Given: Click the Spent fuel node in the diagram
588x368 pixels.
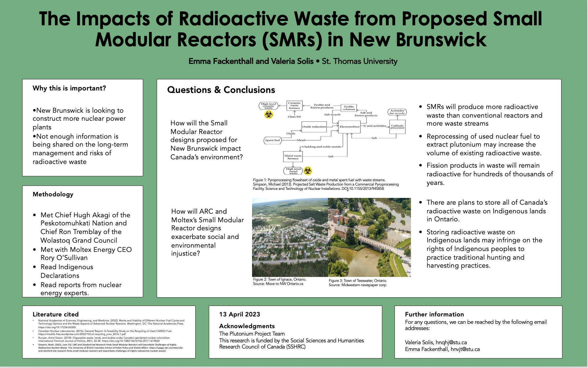Looking at the screenshot, I should click(x=272, y=140).
